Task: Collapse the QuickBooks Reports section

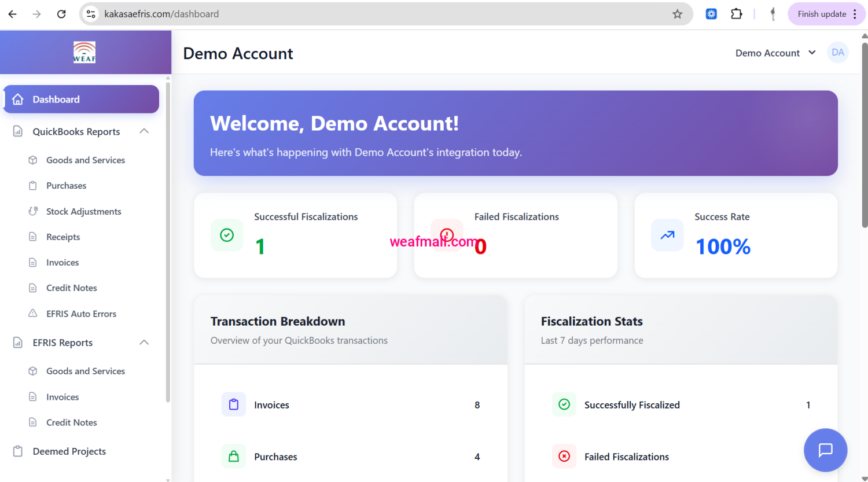Action: 144,131
